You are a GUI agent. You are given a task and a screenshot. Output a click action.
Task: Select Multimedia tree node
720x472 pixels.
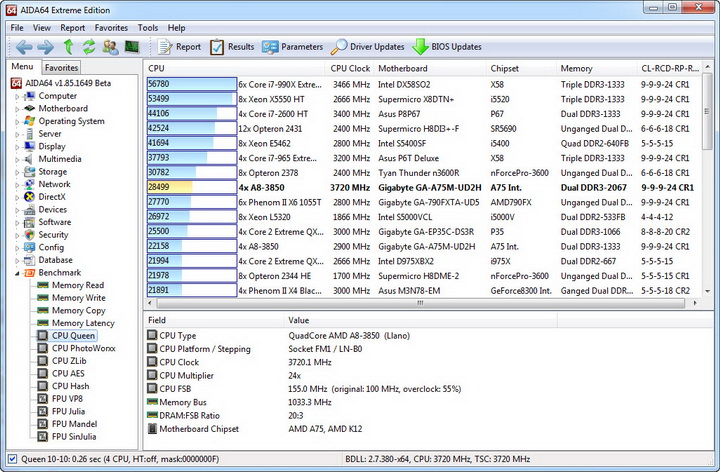coord(60,159)
